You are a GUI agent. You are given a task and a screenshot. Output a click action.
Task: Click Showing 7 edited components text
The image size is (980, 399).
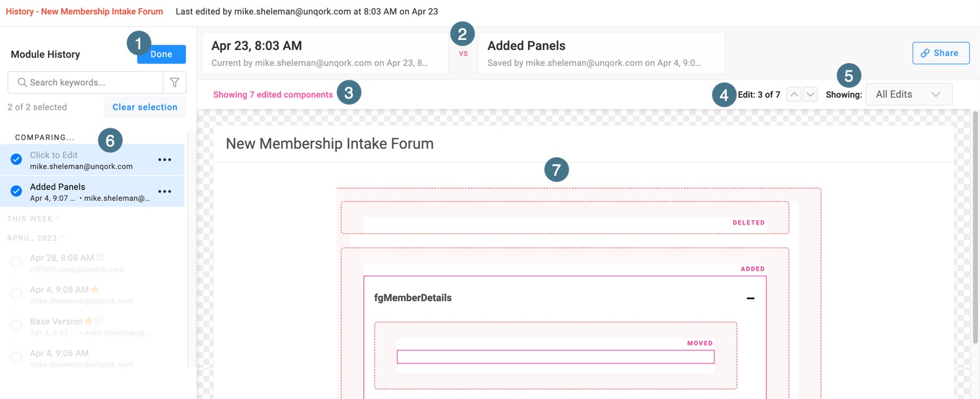point(273,95)
